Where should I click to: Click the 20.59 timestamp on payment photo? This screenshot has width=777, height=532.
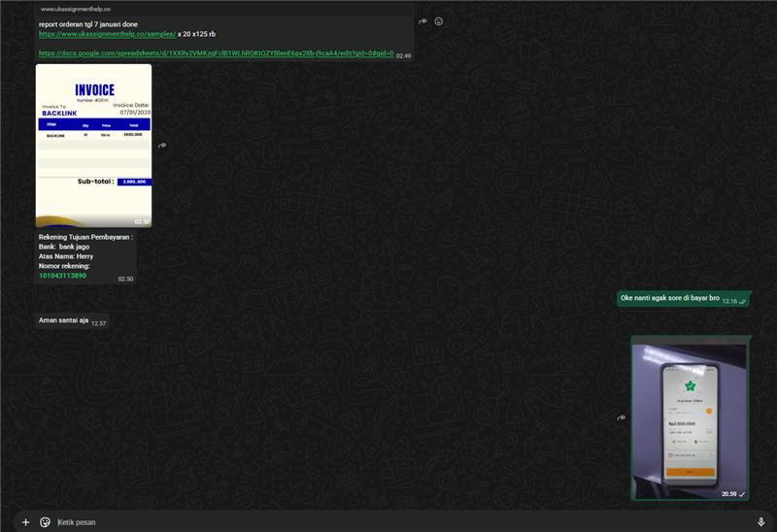[728, 494]
